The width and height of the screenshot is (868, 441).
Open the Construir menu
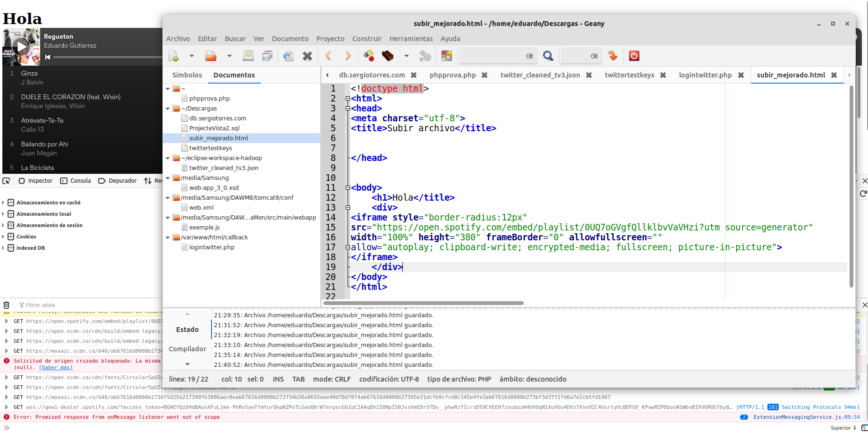pyautogui.click(x=367, y=39)
